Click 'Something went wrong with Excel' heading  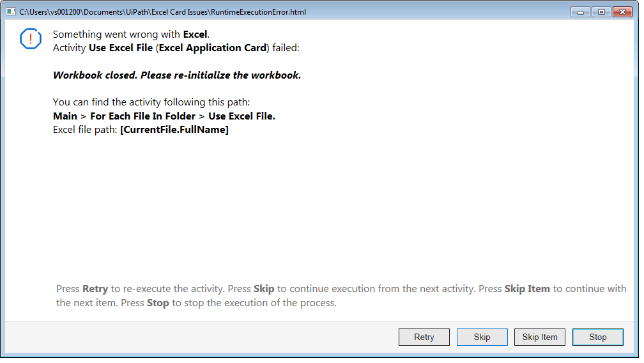click(x=130, y=35)
